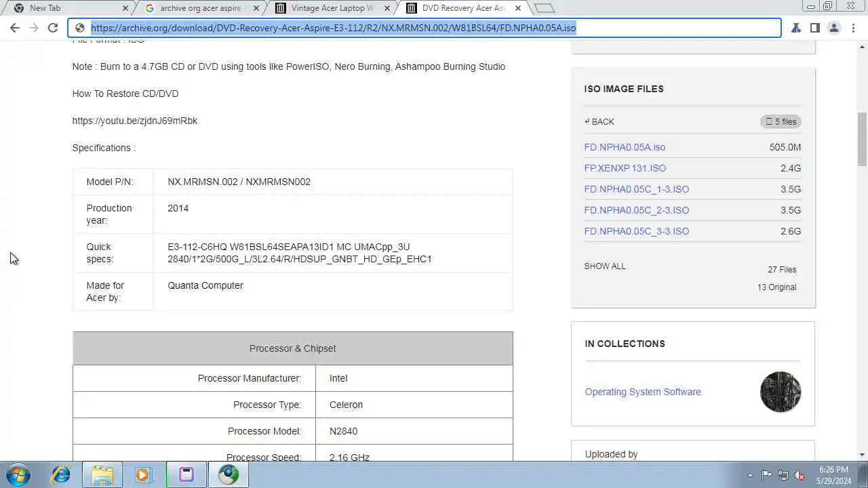Select the 505.0M file size
Viewport: 868px width, 488px height.
click(x=785, y=147)
